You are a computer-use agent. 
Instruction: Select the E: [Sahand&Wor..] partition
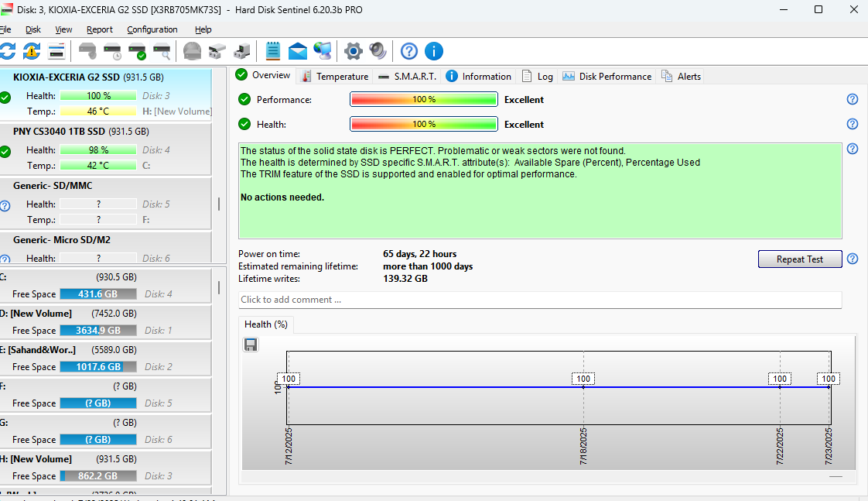[x=106, y=358]
